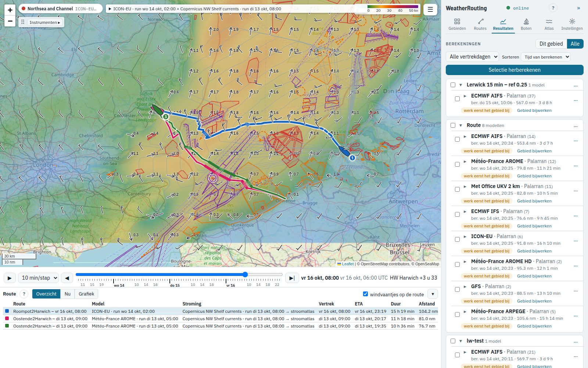The image size is (588, 368).
Task: Toggle windvaantjes op de route checkbox
Action: [365, 294]
